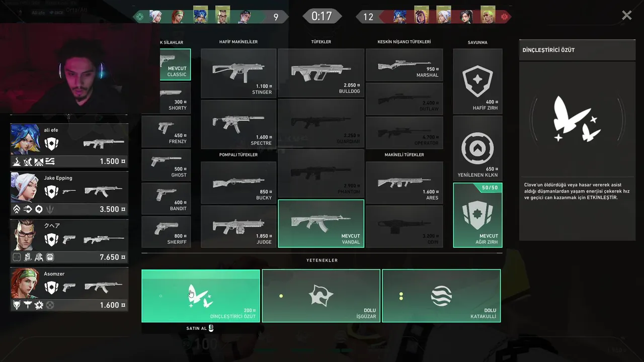Click the Tüfekler category header
644x362 pixels.
point(321,42)
